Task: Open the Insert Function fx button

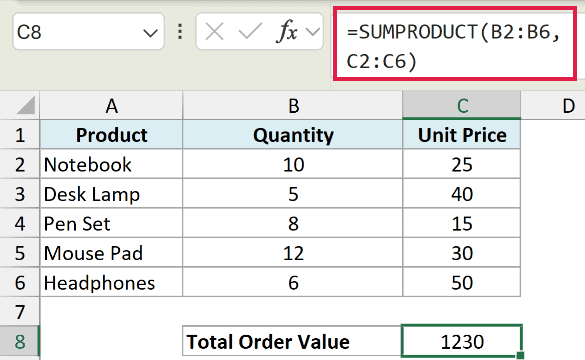Action: click(287, 31)
